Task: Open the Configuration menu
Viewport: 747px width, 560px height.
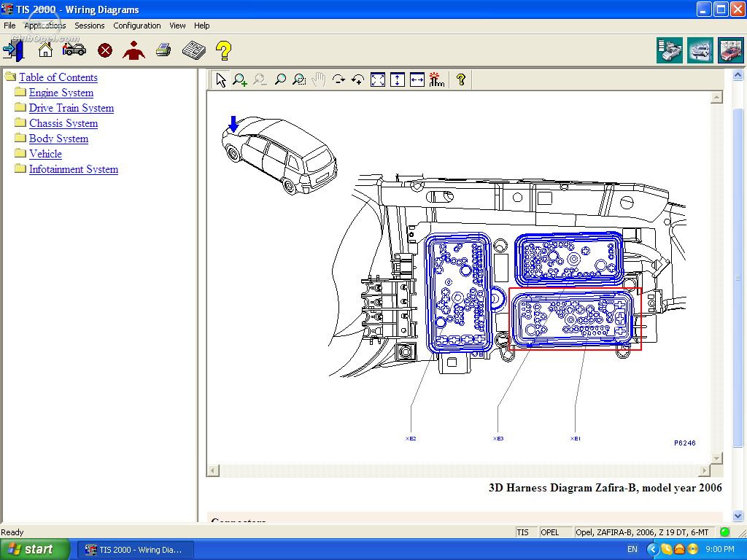Action: tap(136, 26)
